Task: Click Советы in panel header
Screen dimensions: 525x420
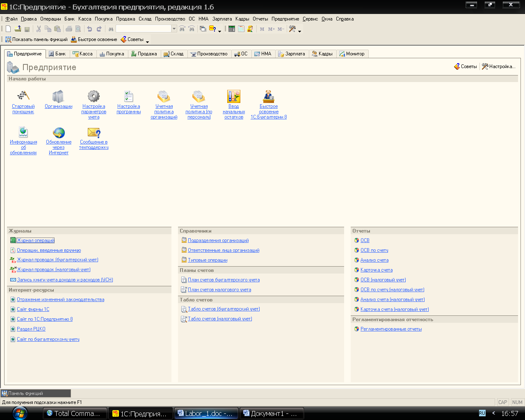Action: (466, 66)
